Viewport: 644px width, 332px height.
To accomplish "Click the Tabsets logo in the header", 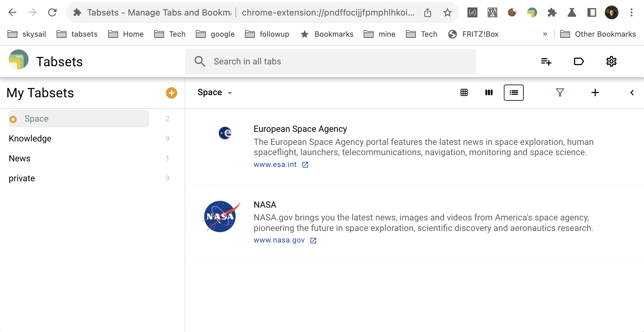I will 19,60.
